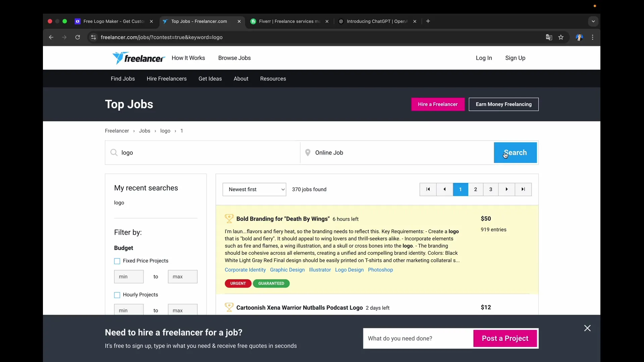The height and width of the screenshot is (362, 644).
Task: Click the trophy icon beside Death By Wings
Action: pos(229,219)
